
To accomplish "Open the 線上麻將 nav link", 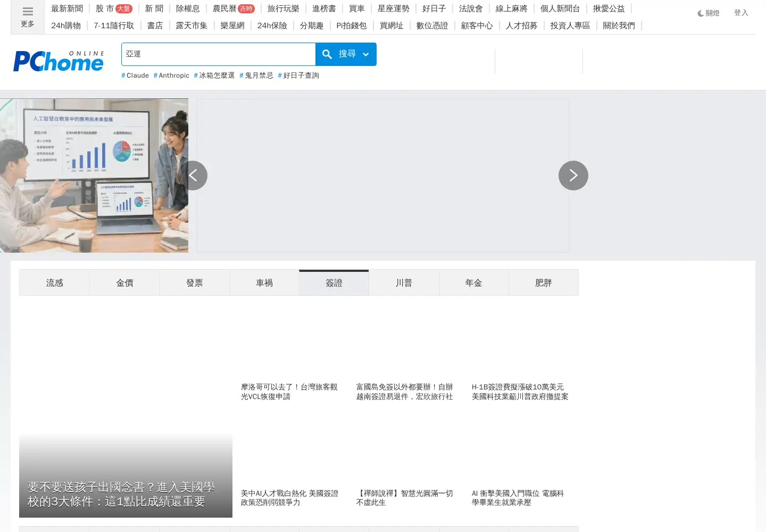I will 512,9.
